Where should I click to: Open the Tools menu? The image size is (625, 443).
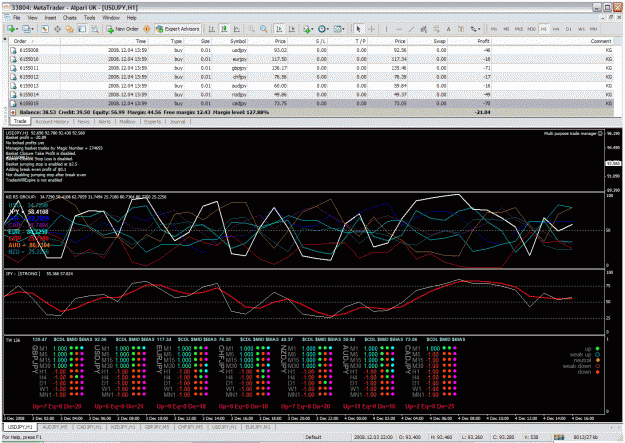(90, 18)
